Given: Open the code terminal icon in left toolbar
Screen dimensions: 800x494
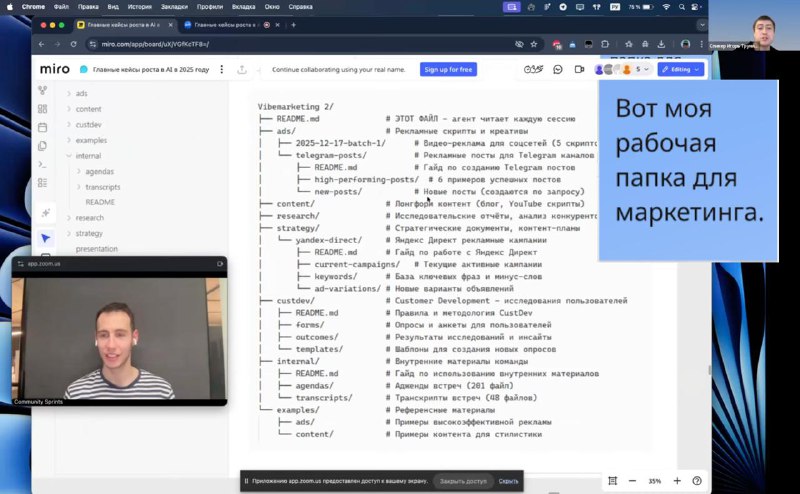Looking at the screenshot, I should click(x=43, y=164).
